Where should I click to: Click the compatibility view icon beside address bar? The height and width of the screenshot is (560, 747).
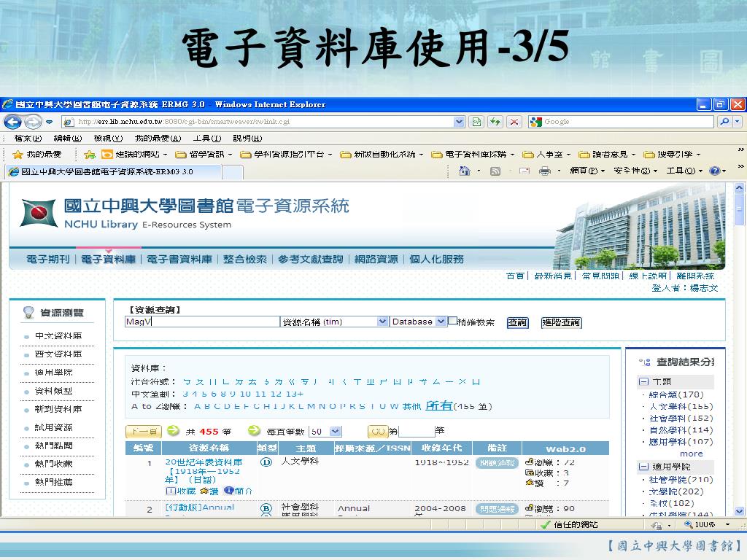(476, 122)
